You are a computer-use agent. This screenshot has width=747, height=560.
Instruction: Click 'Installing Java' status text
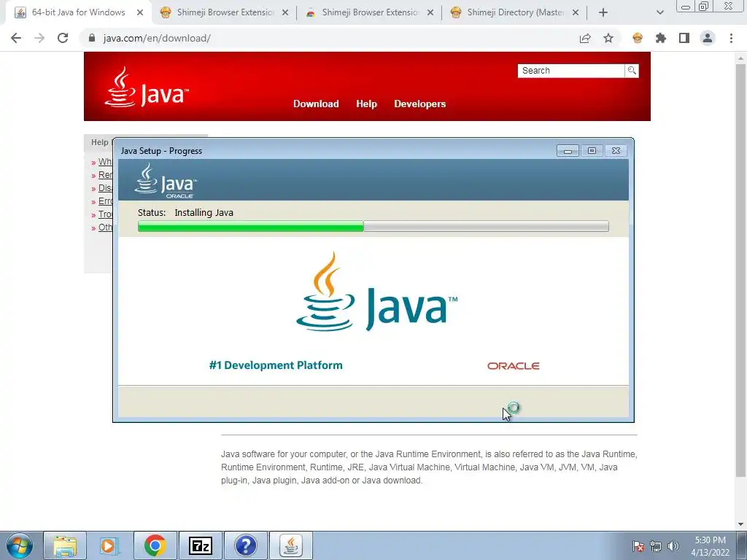pos(204,212)
